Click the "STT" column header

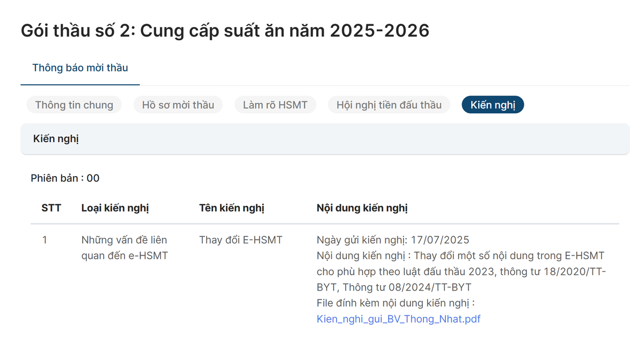click(51, 208)
